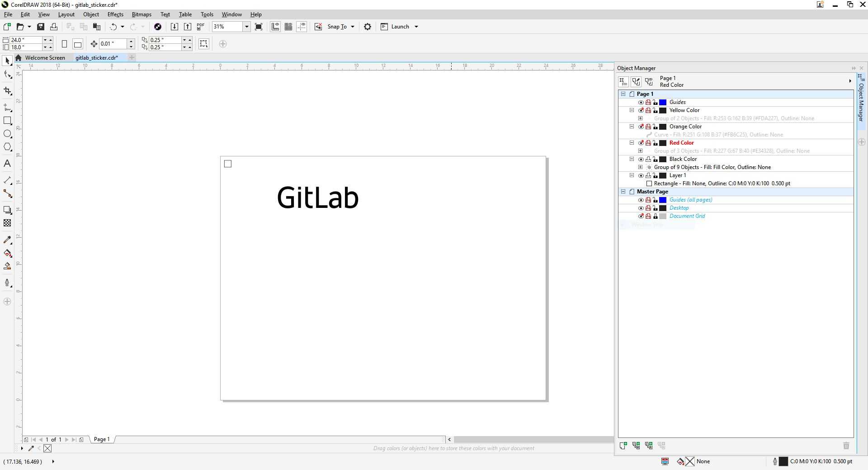Viewport: 868px width, 470px height.
Task: Open the zoom level dropdown
Action: 246,27
